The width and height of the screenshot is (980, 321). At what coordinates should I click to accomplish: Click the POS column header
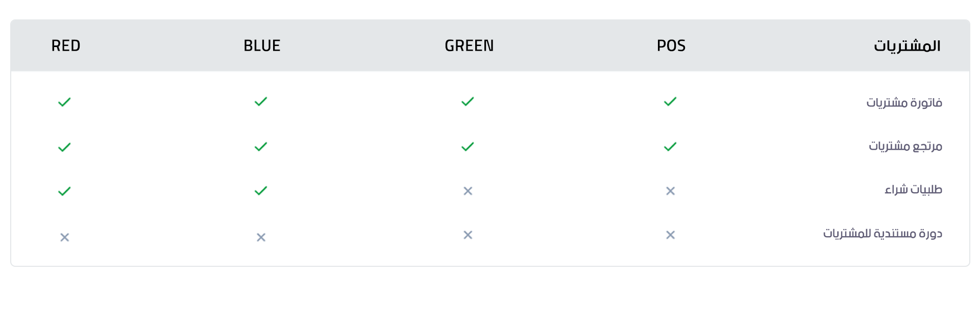coord(671,46)
